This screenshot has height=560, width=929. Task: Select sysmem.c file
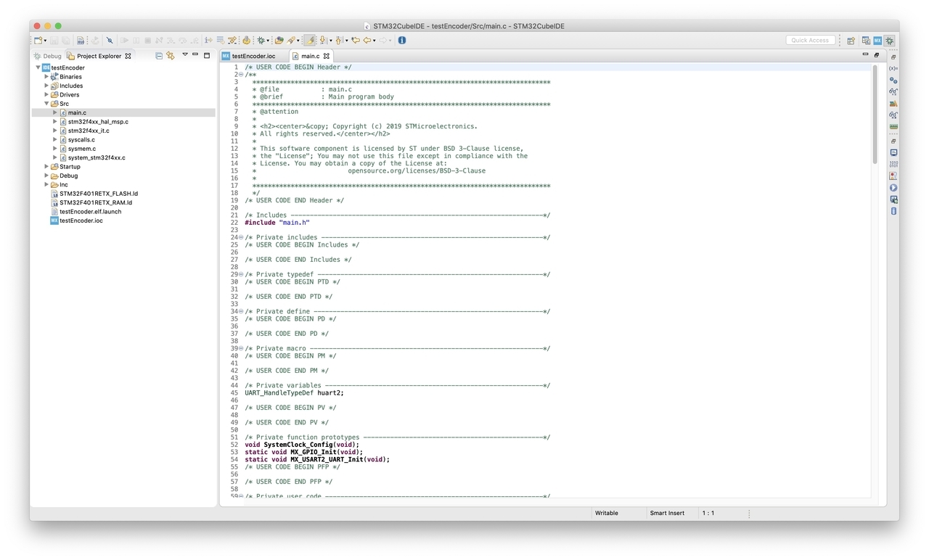coord(81,149)
